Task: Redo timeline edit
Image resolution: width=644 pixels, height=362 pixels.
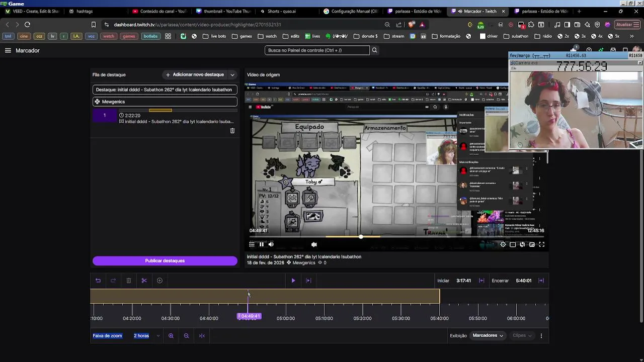Action: [x=113, y=281]
